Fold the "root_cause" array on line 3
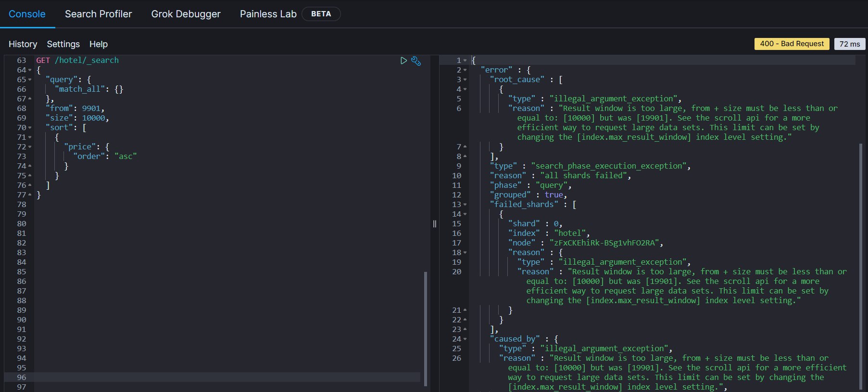The width and height of the screenshot is (868, 392). coord(465,80)
